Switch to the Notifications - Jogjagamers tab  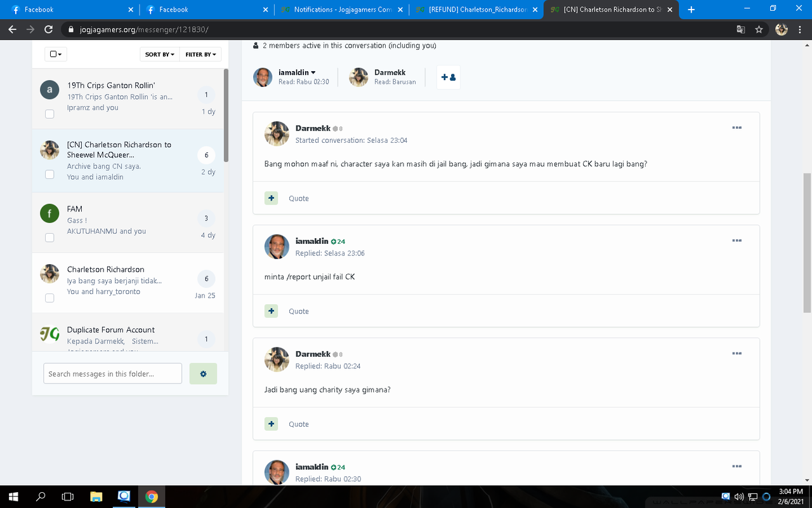[342, 10]
